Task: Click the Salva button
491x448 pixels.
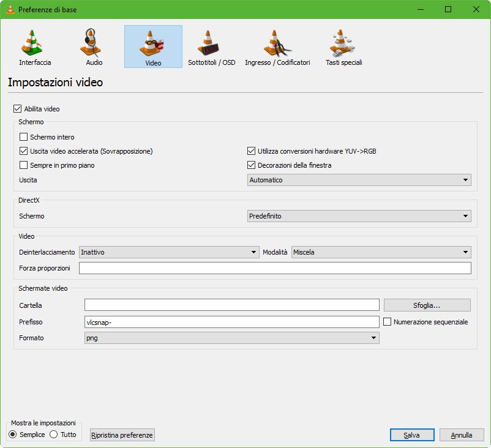Action: pos(411,435)
